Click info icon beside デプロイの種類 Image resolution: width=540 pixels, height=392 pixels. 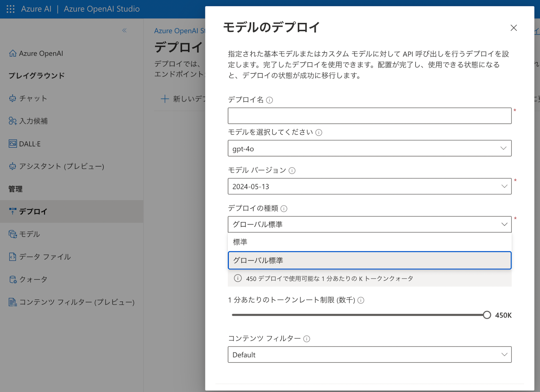pyautogui.click(x=284, y=209)
